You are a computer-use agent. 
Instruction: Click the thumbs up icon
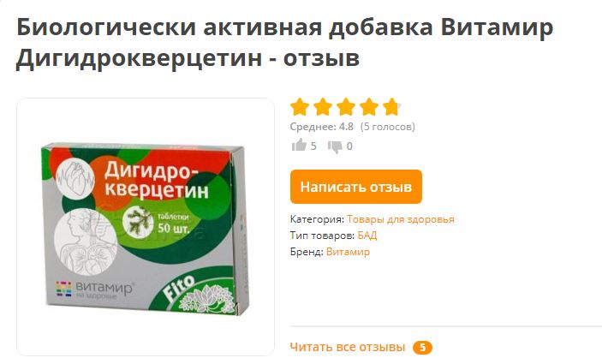coord(299,145)
